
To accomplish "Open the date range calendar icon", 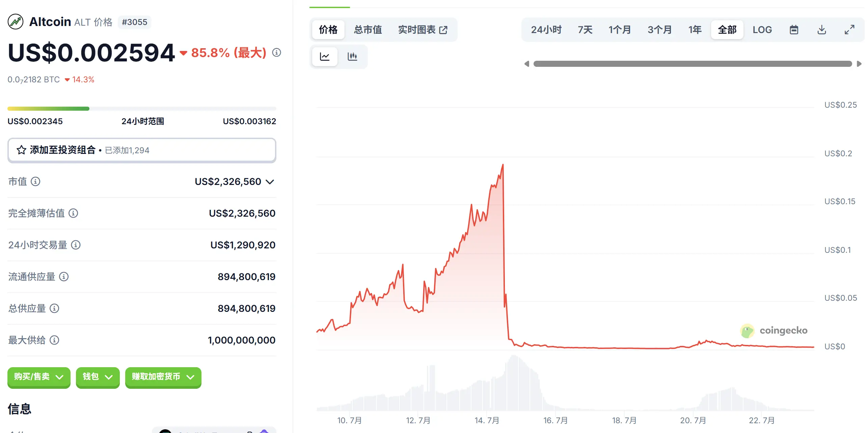I will coord(794,30).
